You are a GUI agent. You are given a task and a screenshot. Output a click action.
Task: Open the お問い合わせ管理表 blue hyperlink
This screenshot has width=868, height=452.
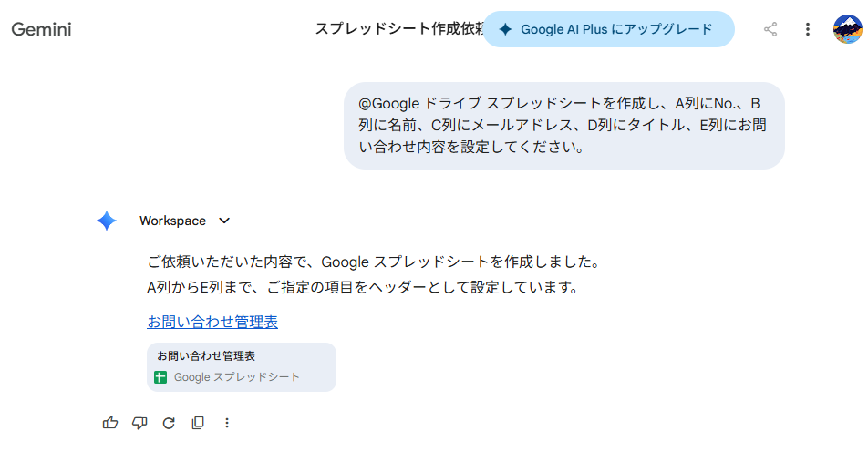click(x=212, y=322)
